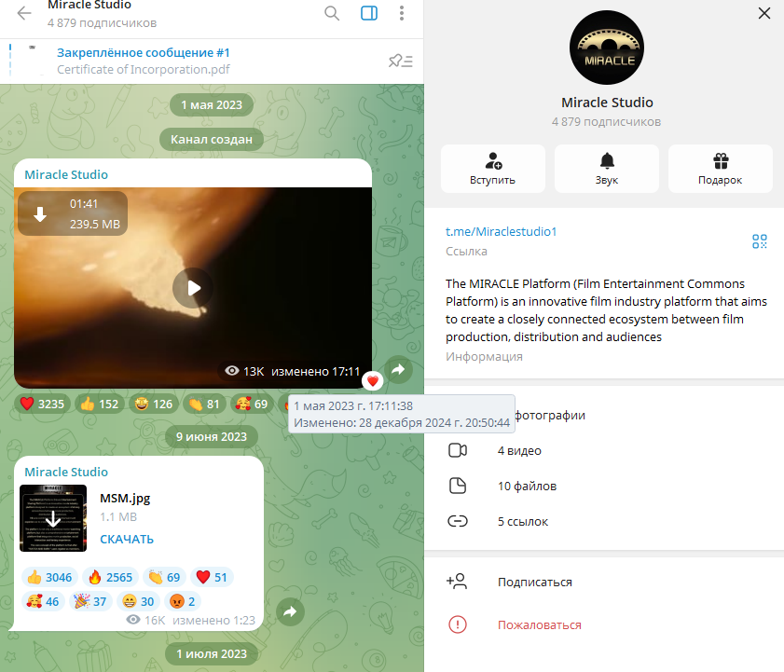Viewport: 784px width, 672px height.
Task: Click clapping reaction 69 on MSM.jpg post
Action: (164, 578)
